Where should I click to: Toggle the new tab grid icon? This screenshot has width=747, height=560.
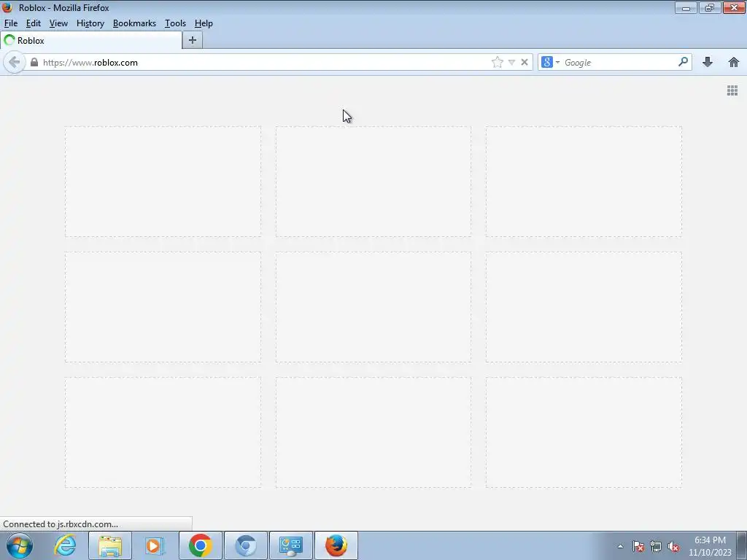[x=732, y=90]
